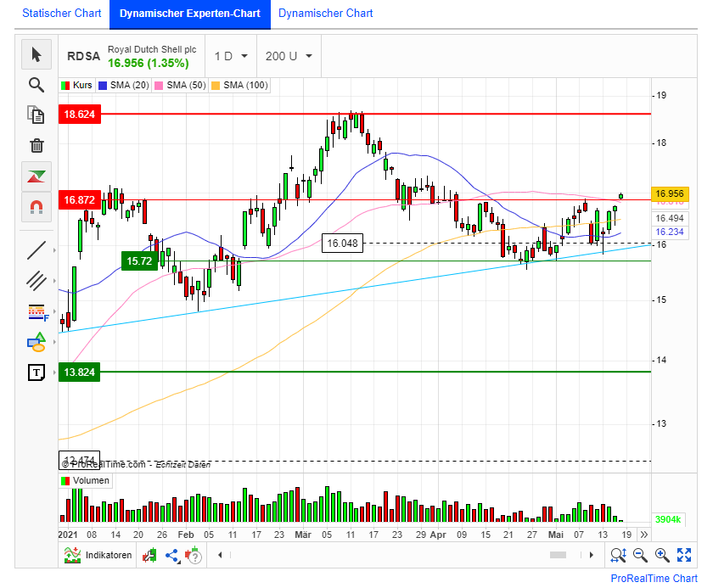Click double chevron to jump forward
The width and height of the screenshot is (713, 588).
[x=644, y=535]
